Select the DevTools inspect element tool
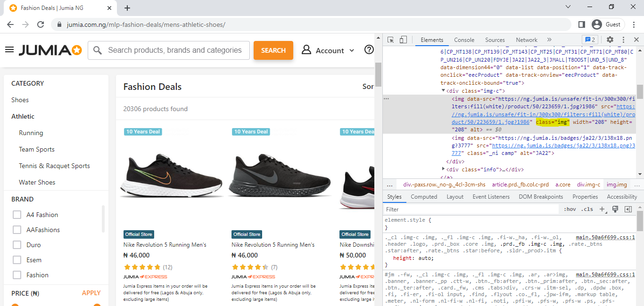 coord(391,40)
